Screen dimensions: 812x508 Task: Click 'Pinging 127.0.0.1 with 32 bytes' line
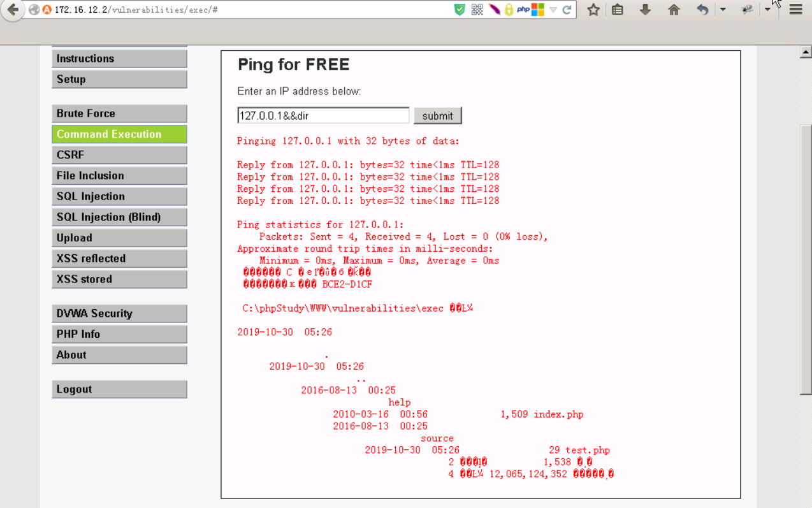coord(348,141)
